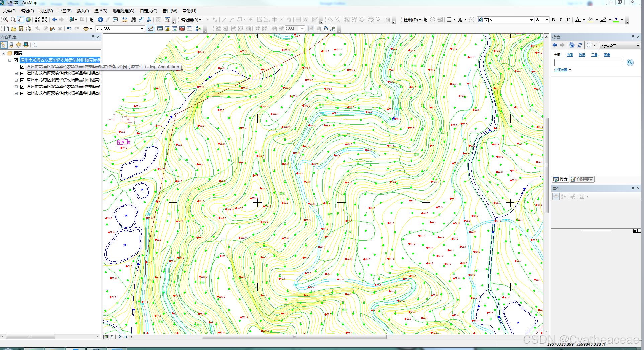Create a new map document
This screenshot has height=350, width=644.
(6, 29)
